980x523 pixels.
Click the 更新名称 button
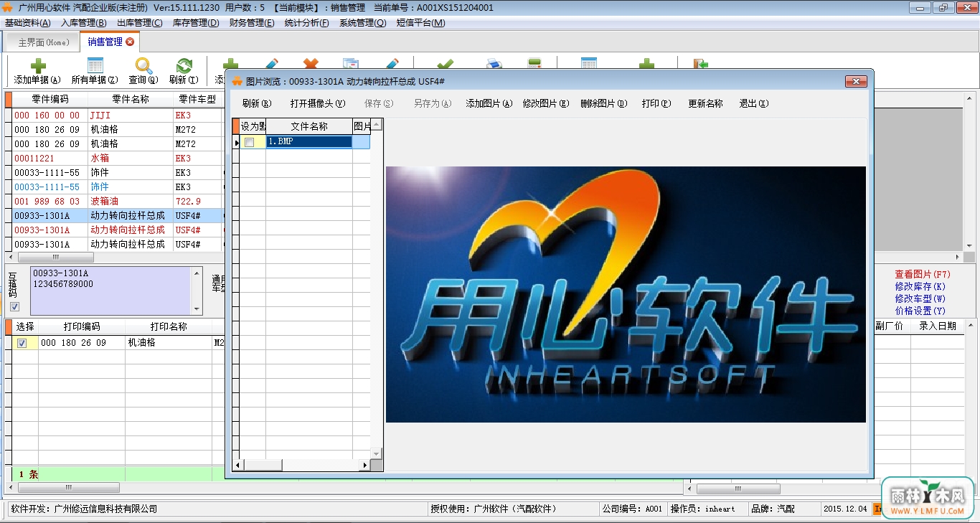(705, 104)
